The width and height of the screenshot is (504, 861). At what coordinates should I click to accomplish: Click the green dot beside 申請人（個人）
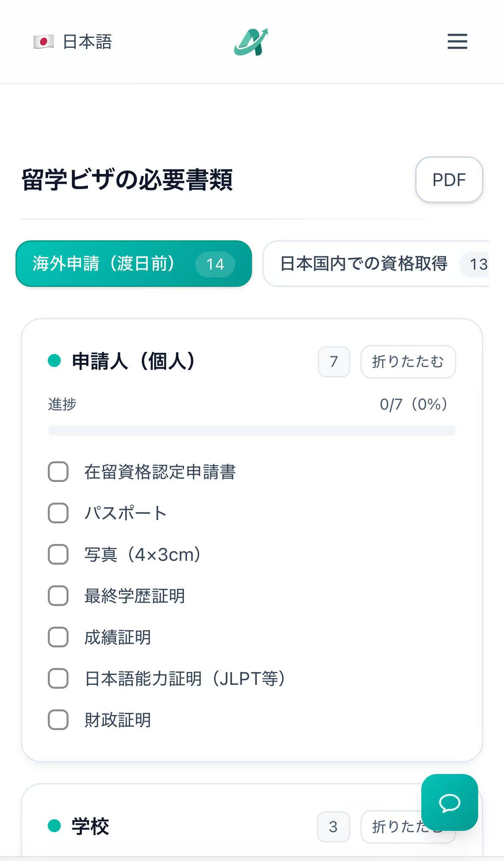point(54,361)
